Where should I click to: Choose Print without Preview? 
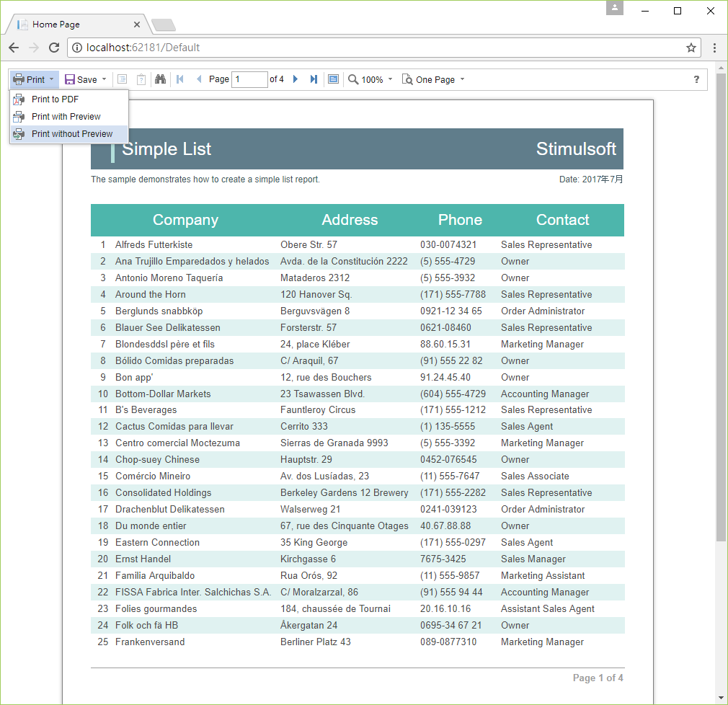[x=68, y=134]
